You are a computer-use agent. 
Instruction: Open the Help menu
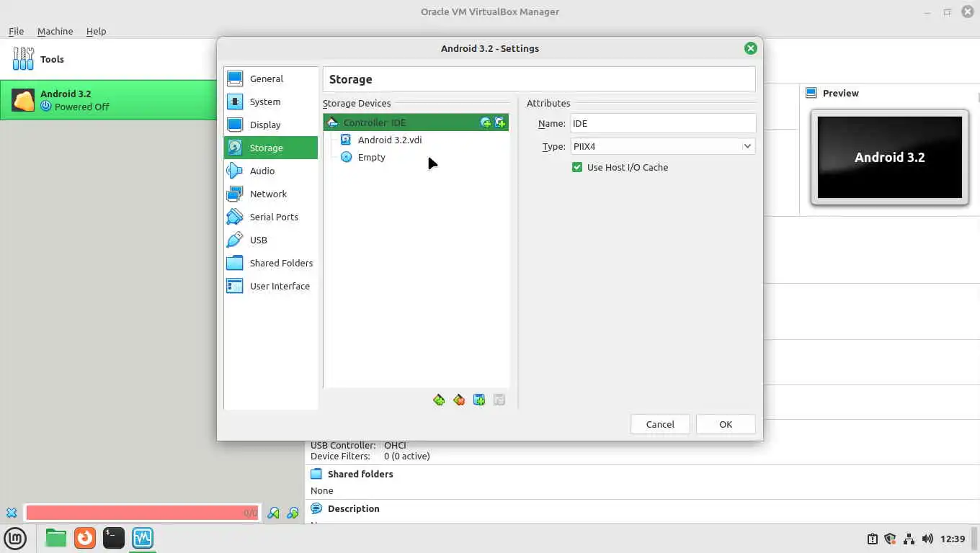click(x=96, y=31)
